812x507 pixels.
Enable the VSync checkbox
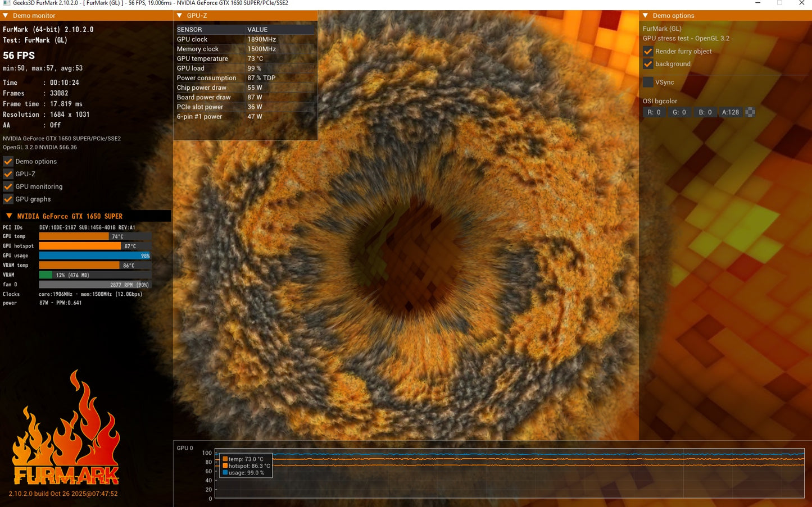click(x=648, y=82)
